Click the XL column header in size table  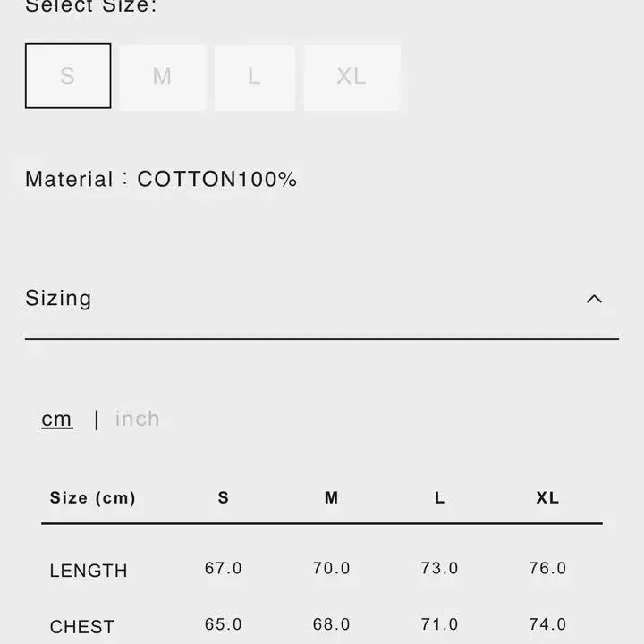(547, 498)
